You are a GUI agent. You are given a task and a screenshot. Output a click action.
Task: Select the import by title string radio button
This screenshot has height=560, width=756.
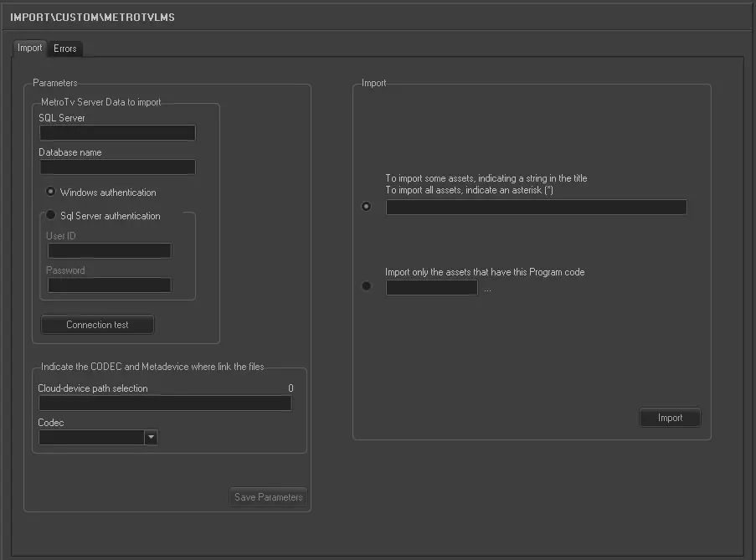(366, 207)
